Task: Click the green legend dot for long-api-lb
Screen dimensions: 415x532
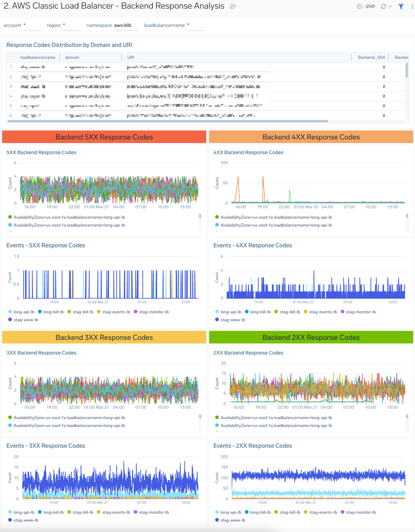Action: [x=10, y=217]
